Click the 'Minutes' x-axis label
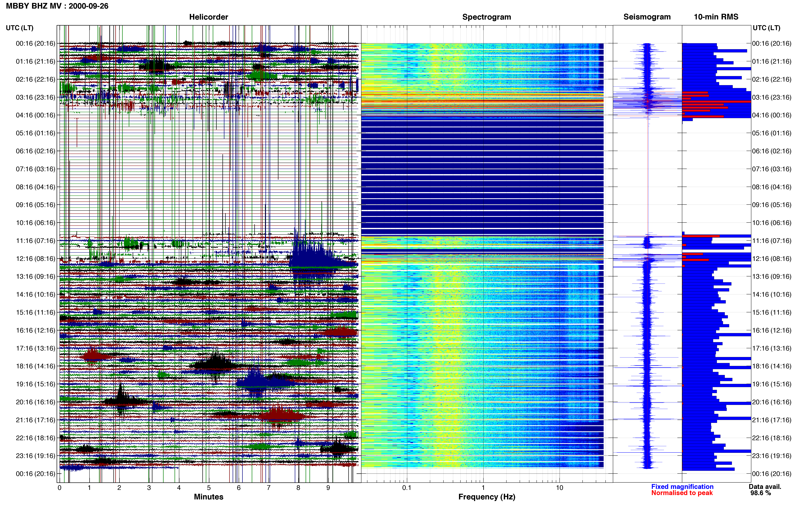 (x=209, y=497)
